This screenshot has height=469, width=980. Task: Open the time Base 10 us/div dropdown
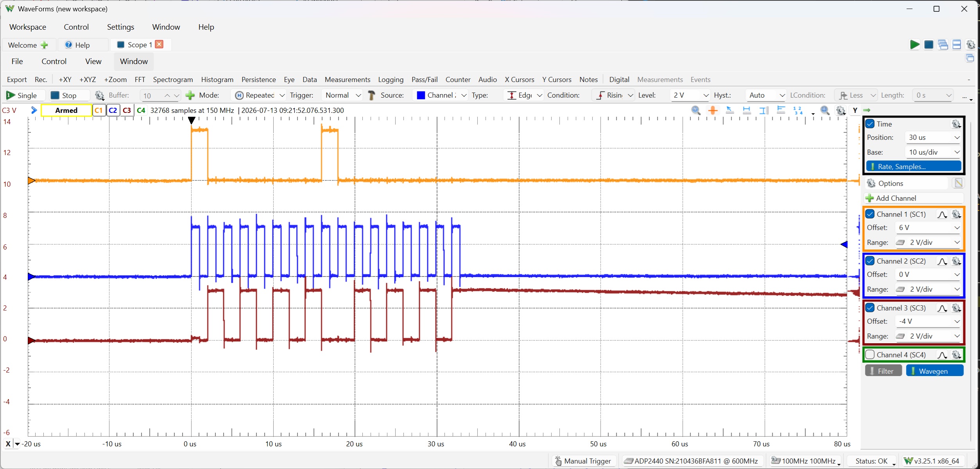point(933,152)
